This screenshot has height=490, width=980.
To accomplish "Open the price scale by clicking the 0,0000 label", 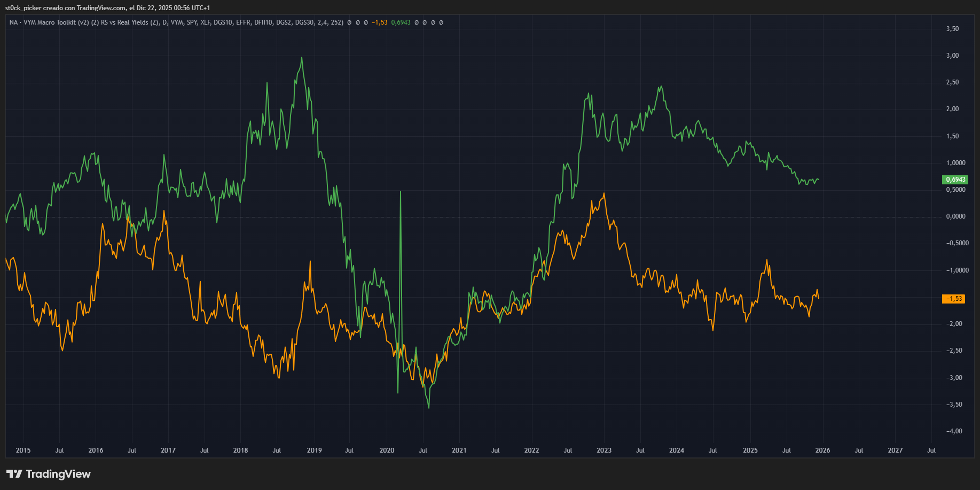I will [x=955, y=216].
